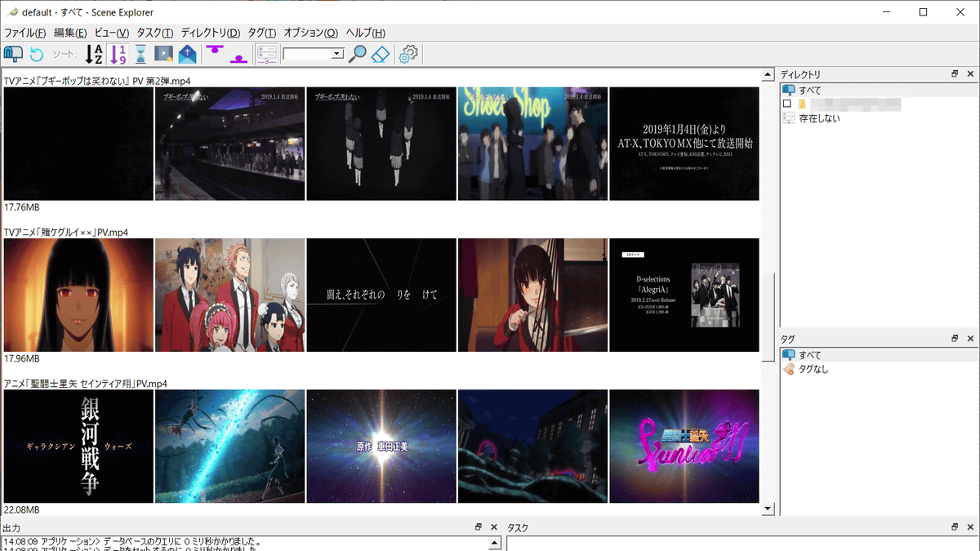
Task: Open settings with the gear icon
Action: pos(408,55)
